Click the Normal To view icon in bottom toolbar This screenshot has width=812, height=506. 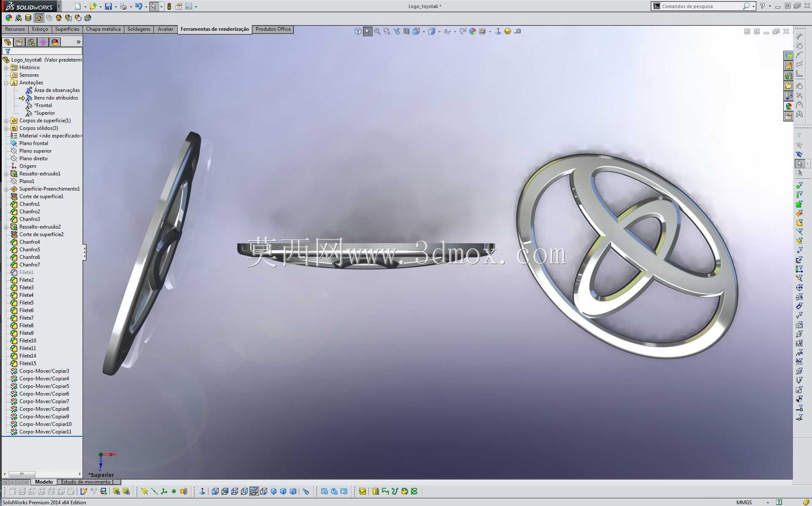point(202,491)
